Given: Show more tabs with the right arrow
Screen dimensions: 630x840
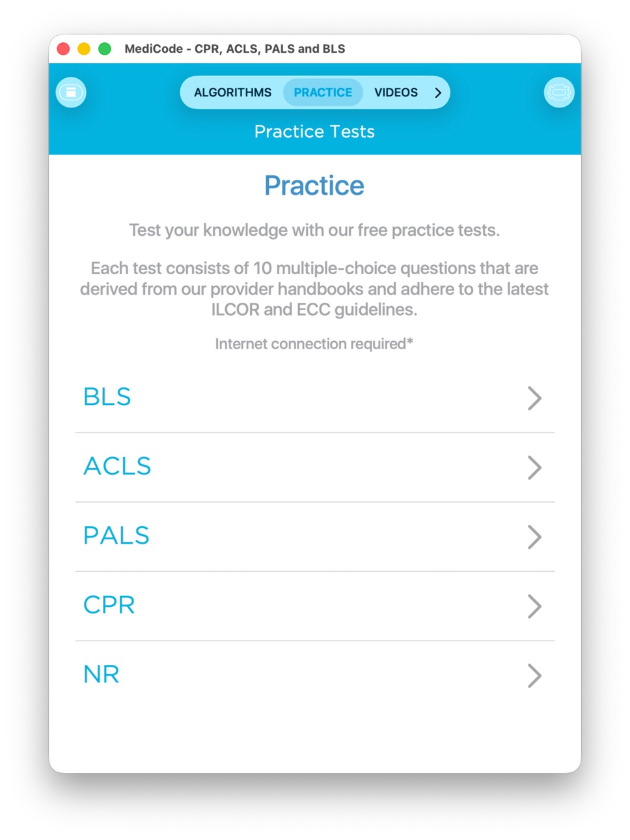Looking at the screenshot, I should pos(438,92).
